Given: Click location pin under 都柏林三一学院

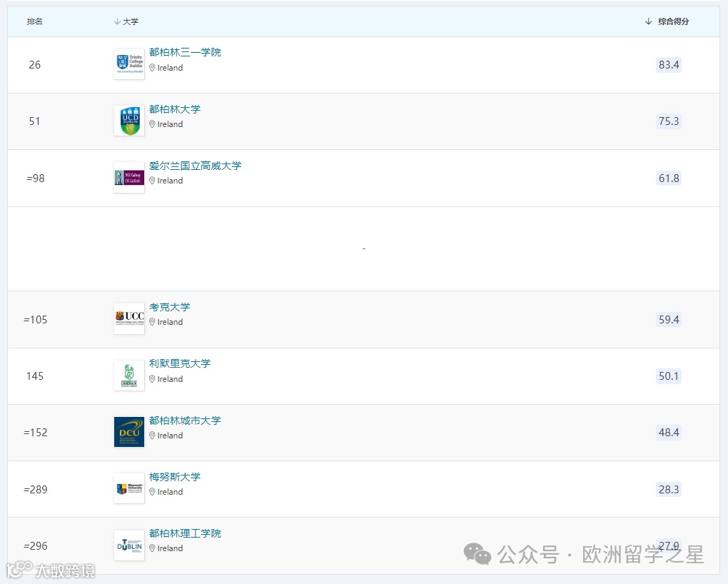Looking at the screenshot, I should (x=152, y=68).
